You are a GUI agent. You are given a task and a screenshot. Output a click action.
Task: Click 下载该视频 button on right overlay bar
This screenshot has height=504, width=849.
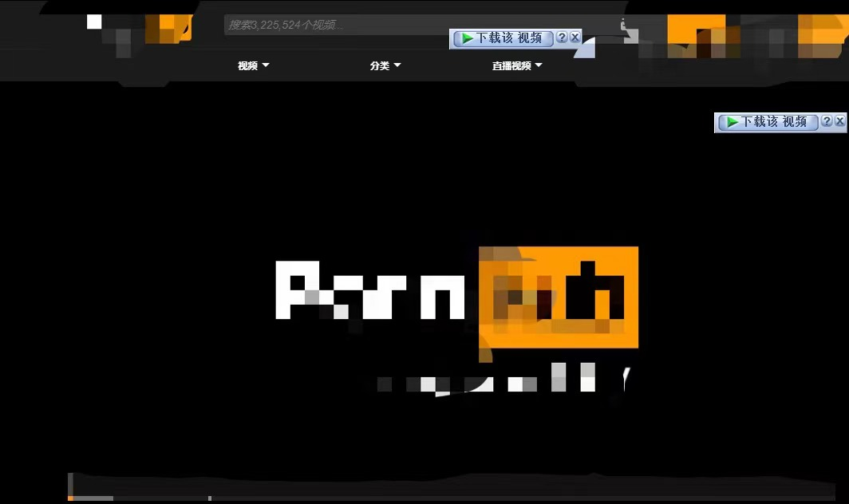(x=768, y=122)
